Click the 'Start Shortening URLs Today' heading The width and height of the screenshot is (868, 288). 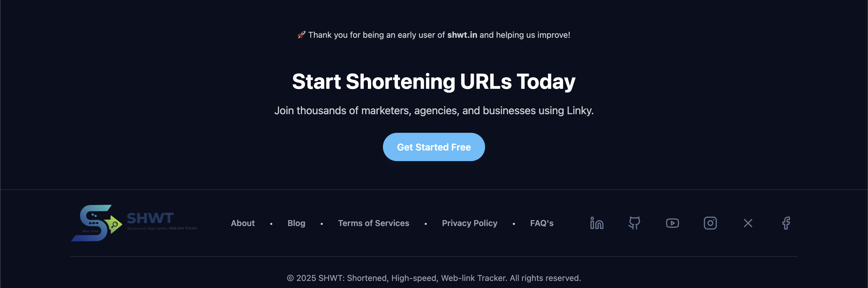pyautogui.click(x=434, y=81)
